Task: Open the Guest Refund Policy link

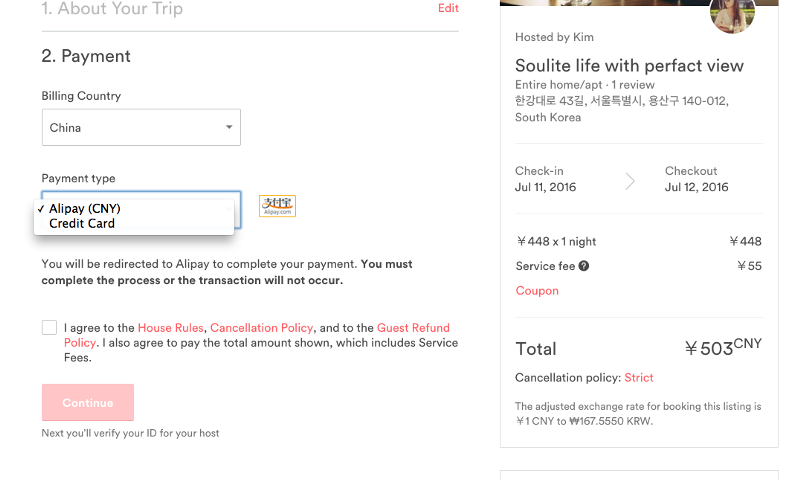Action: tap(411, 328)
